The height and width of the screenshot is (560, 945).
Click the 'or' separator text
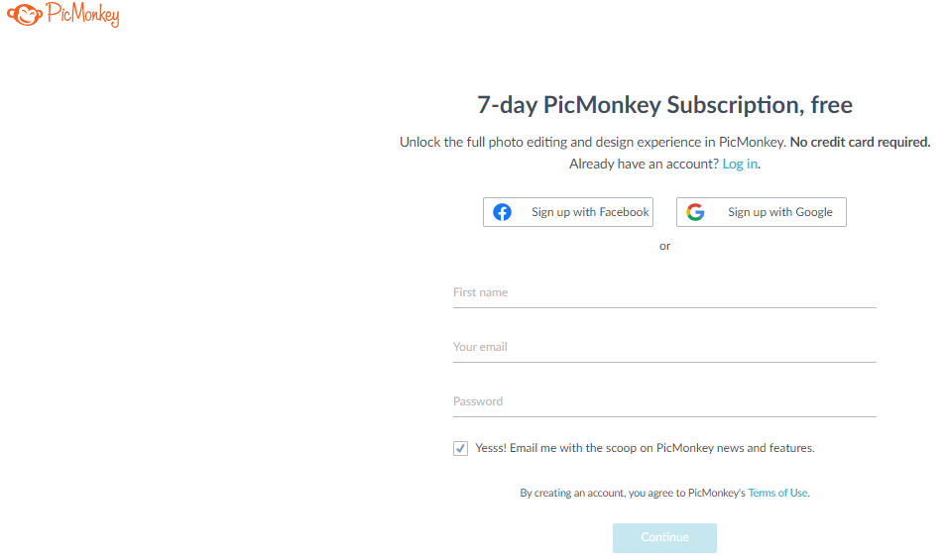664,246
